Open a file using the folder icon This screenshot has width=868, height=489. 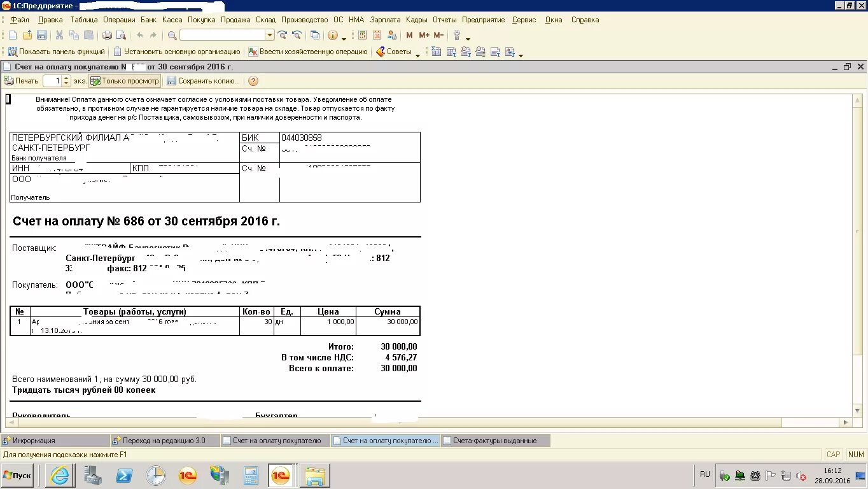(x=27, y=36)
